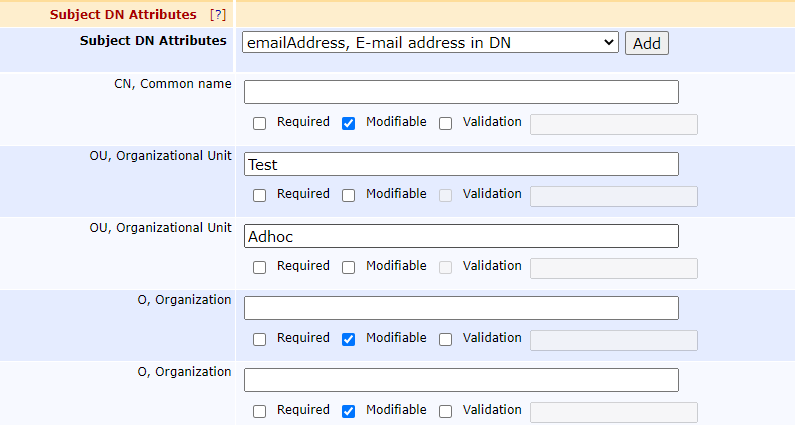Check Required for the Adhoc OU
The width and height of the screenshot is (795, 425).
tap(260, 268)
